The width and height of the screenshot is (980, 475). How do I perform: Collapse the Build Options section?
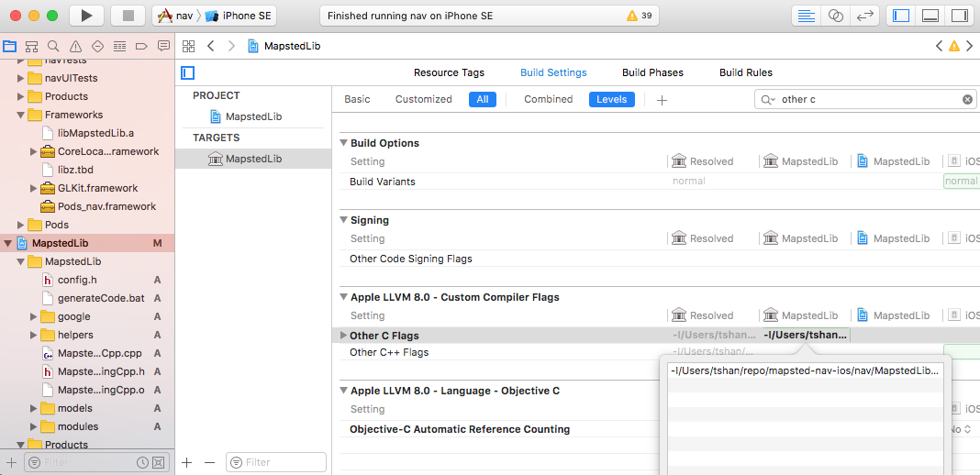[344, 143]
